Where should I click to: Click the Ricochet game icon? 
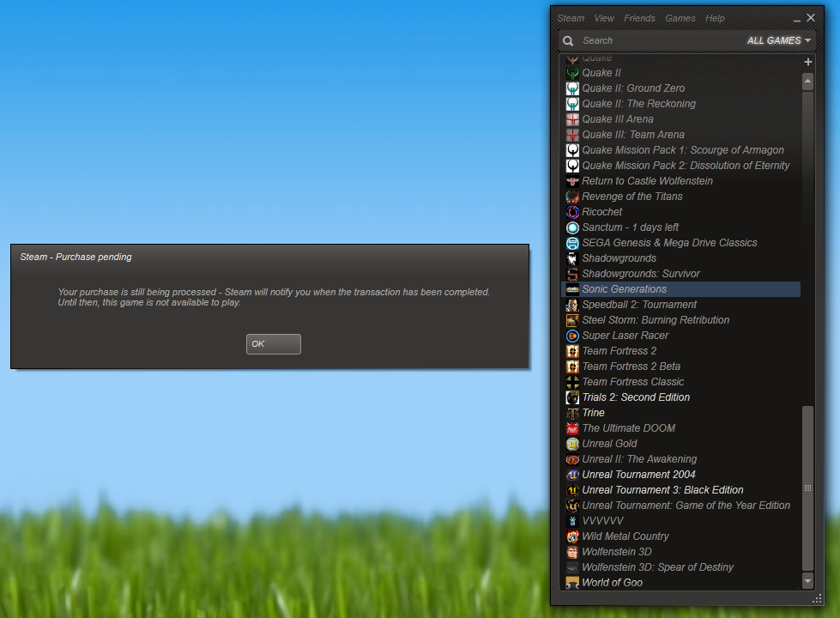pos(572,212)
